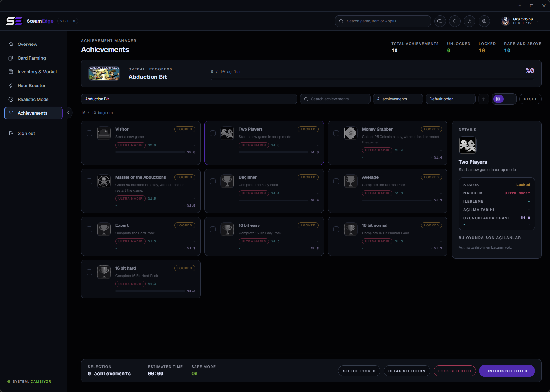This screenshot has height=392, width=550.
Task: Check the 16 bit normal checkbox
Action: point(336,229)
